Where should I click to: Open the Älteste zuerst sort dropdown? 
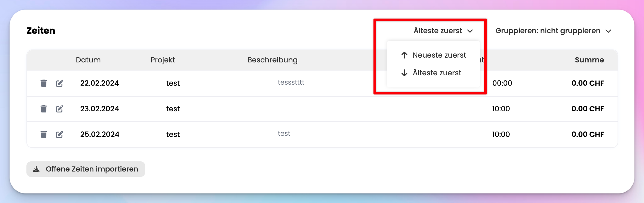(443, 31)
